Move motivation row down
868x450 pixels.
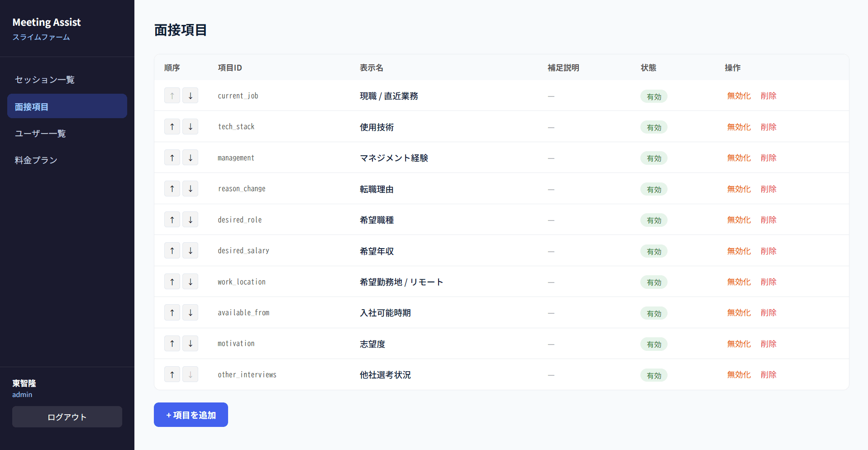pyautogui.click(x=190, y=344)
